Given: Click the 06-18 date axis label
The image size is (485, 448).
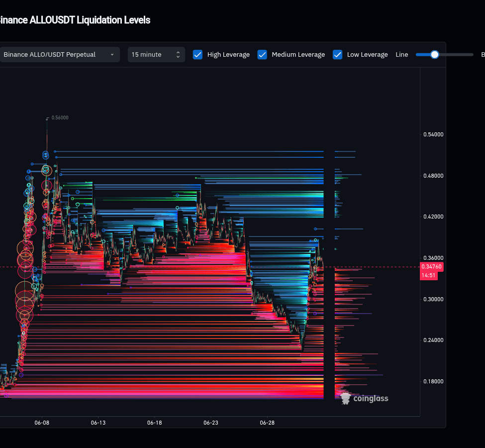Looking at the screenshot, I should click(x=154, y=423).
